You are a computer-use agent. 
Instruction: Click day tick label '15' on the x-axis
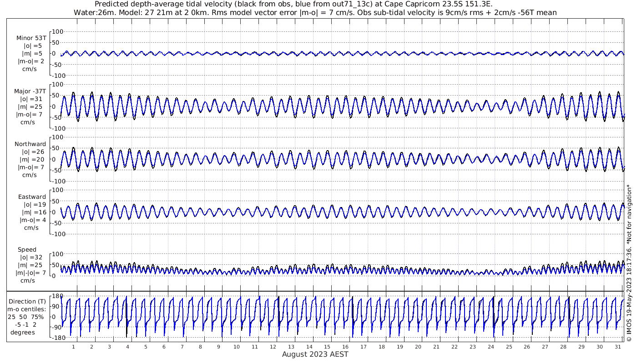pyautogui.click(x=327, y=347)
